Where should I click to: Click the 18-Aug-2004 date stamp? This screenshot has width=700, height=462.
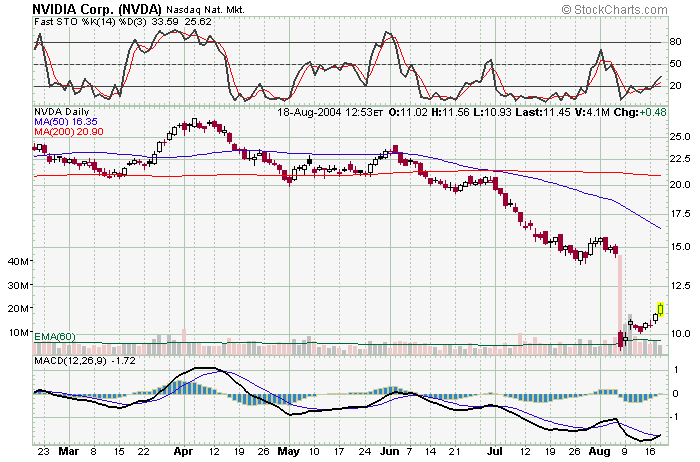click(x=309, y=112)
